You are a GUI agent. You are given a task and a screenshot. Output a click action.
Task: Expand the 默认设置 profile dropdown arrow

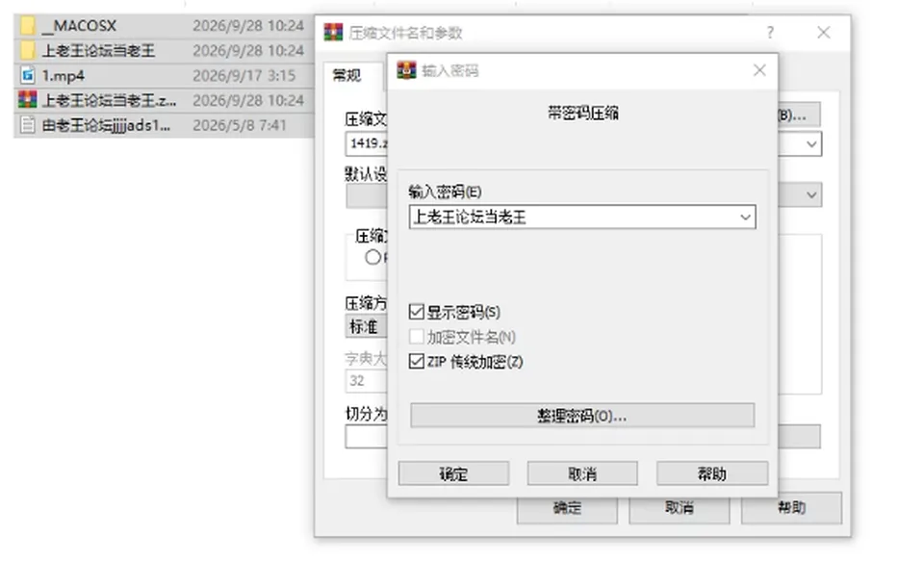[811, 194]
